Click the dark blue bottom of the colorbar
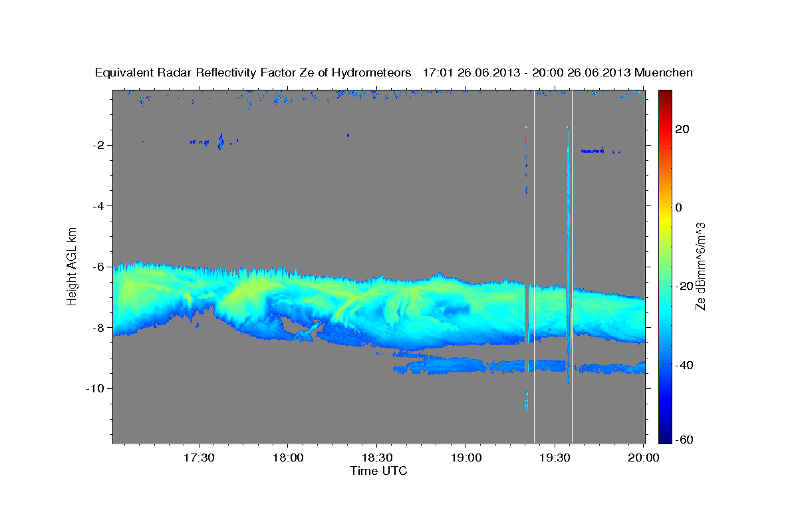 [665, 439]
